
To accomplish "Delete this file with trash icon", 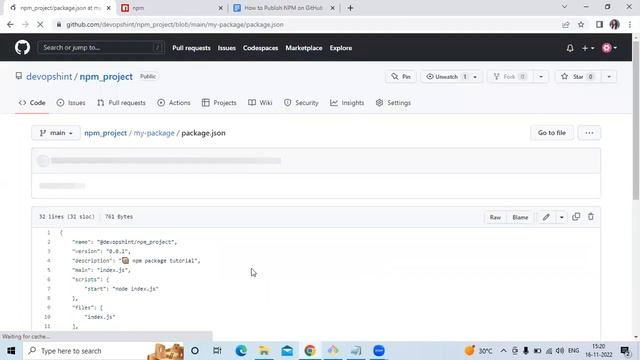I will 591,217.
